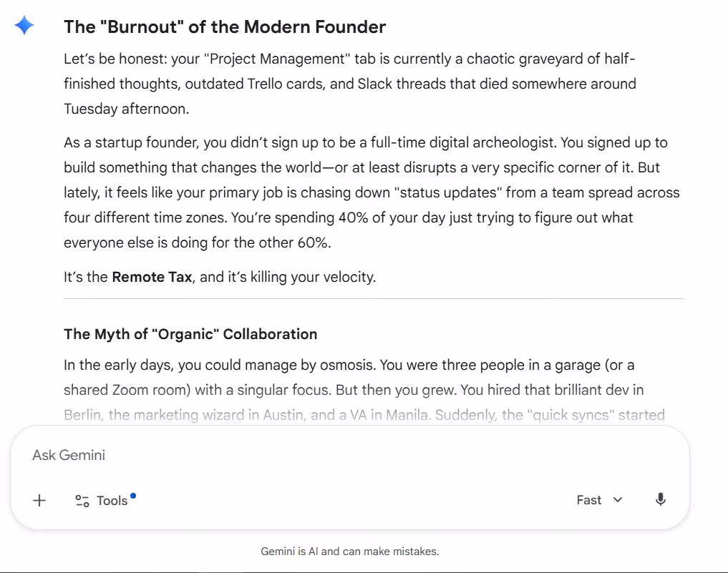Click the Myth of "Organic" Collaboration heading
Image resolution: width=728 pixels, height=573 pixels.
coord(190,334)
